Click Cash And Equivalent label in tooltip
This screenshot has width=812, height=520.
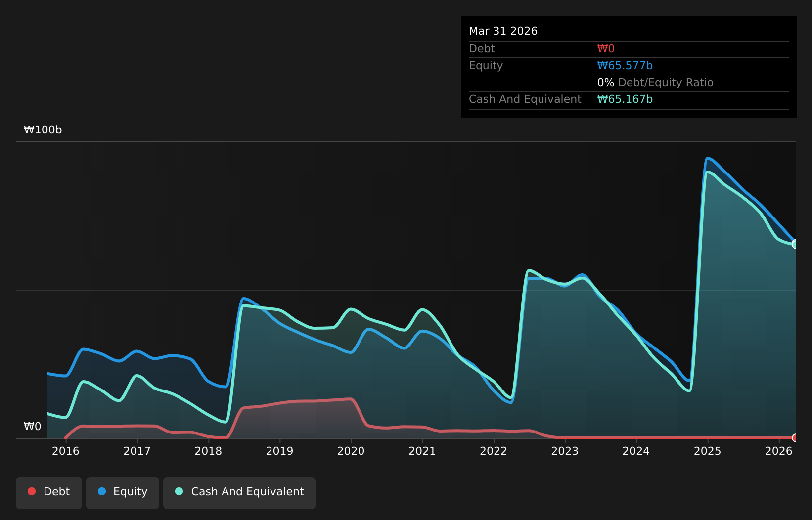525,99
